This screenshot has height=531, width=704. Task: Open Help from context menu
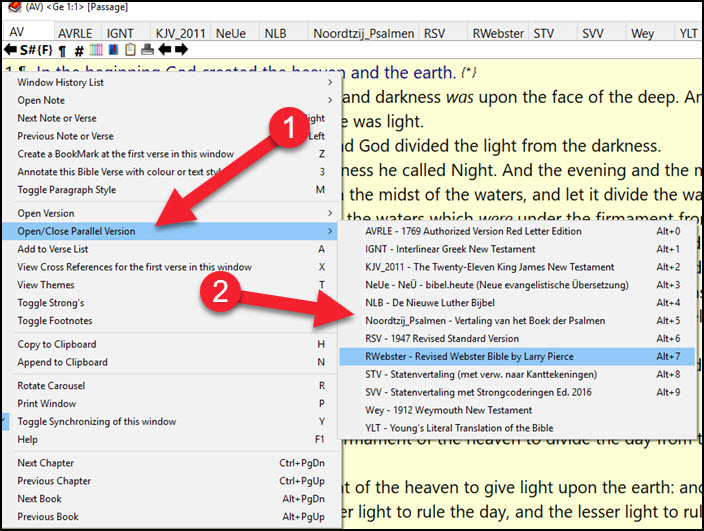tap(171, 439)
